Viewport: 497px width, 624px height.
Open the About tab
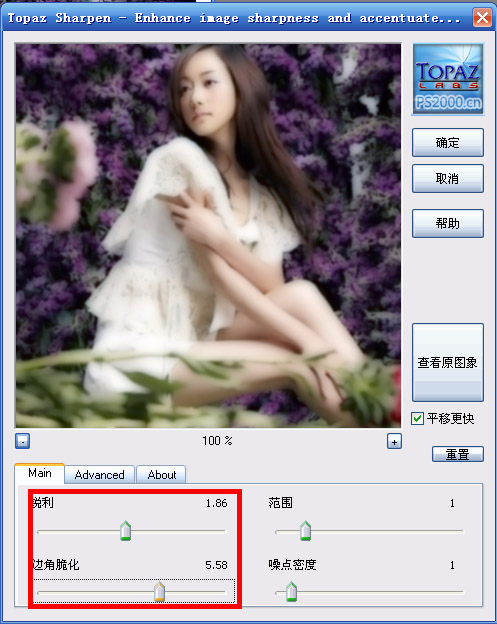coord(162,475)
